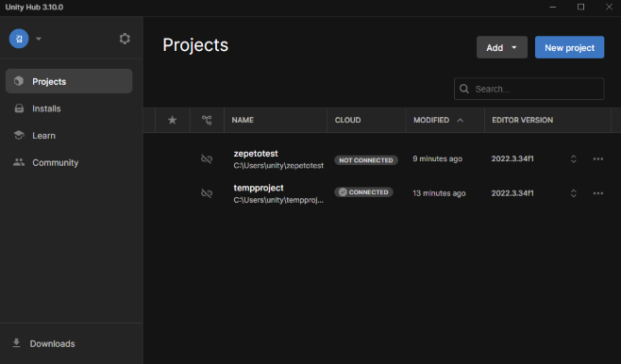This screenshot has width=621, height=364.
Task: Click the blue account avatar
Action: coord(19,39)
